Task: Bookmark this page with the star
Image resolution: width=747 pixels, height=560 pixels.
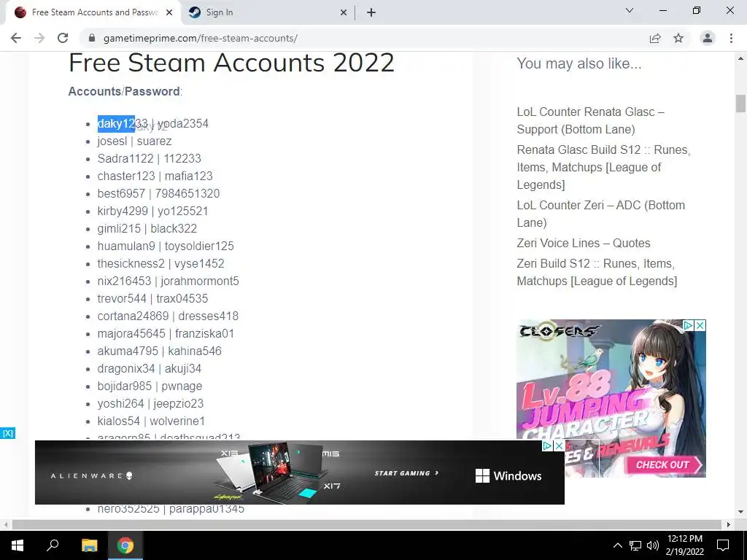Action: (678, 38)
